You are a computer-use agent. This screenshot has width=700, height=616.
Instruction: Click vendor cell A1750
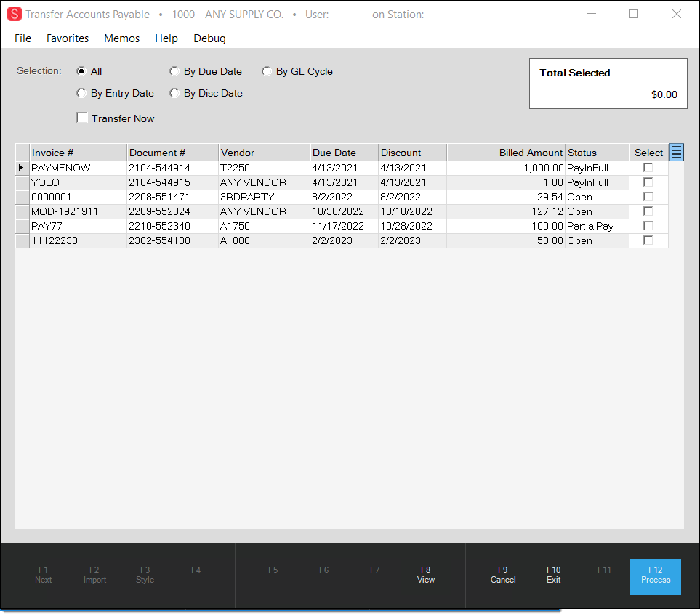tap(265, 226)
